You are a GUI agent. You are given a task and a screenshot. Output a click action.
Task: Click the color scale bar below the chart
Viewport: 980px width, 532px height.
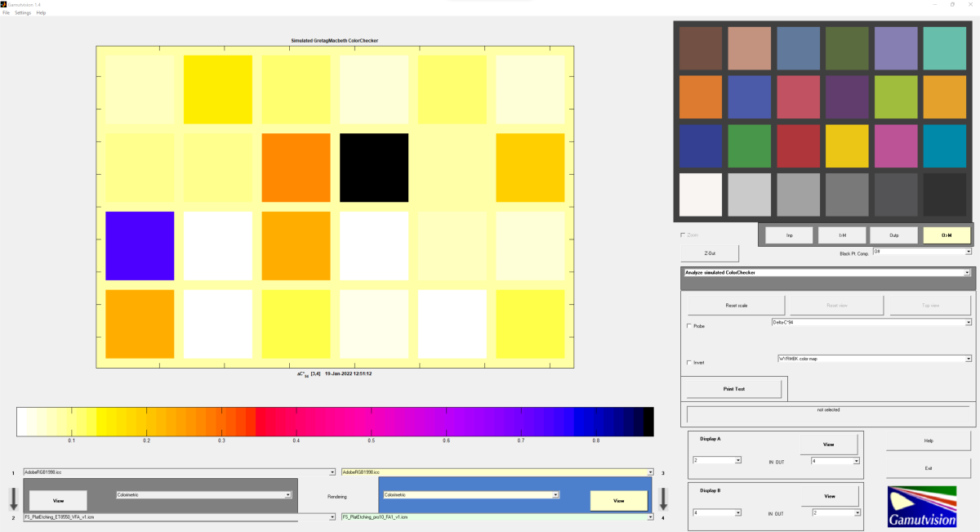[x=335, y=422]
